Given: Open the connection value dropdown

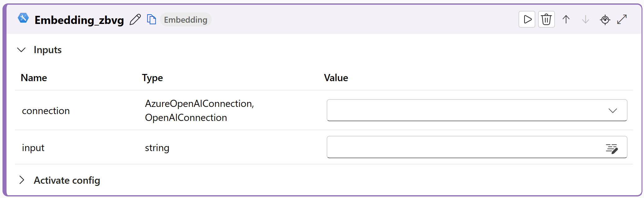Looking at the screenshot, I should 477,110.
